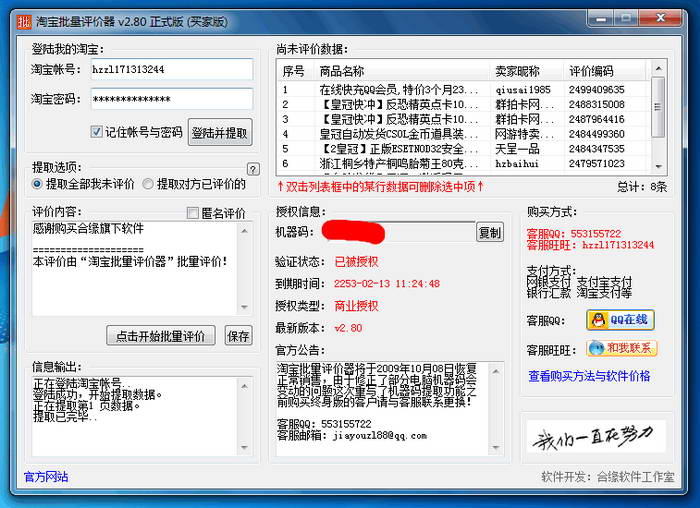Viewport: 700px width, 508px height.
Task: Click the Copy button beside machine code
Action: click(490, 232)
